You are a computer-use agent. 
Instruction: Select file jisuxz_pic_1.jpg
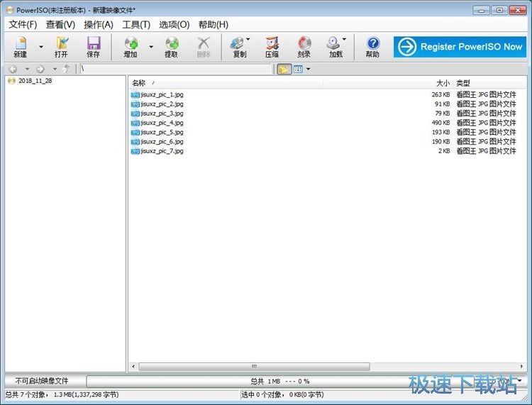click(x=162, y=94)
